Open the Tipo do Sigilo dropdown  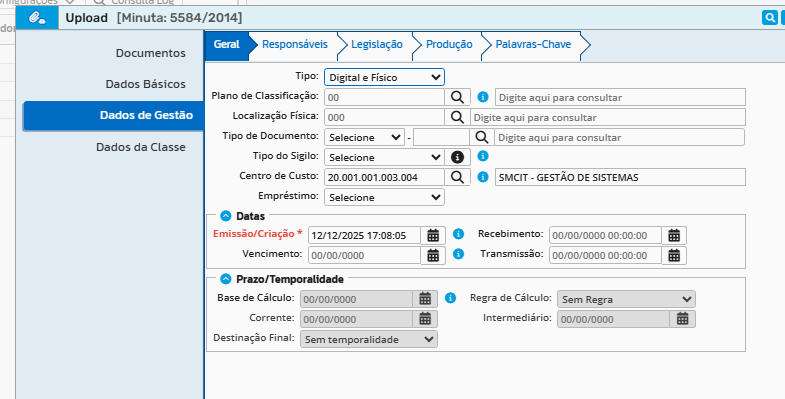point(384,157)
